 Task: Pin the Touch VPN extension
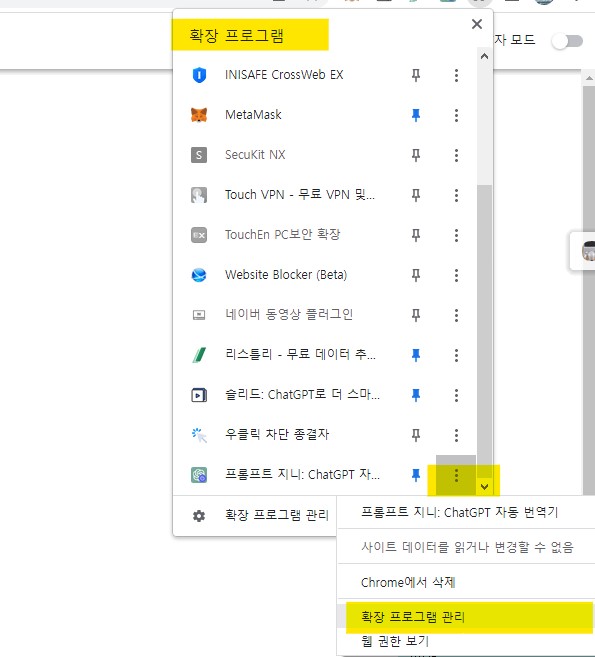click(x=416, y=195)
